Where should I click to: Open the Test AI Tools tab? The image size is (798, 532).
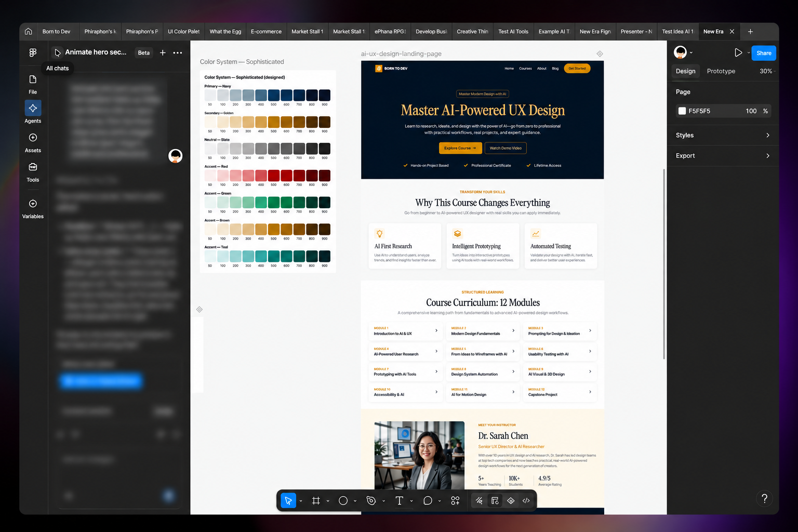tap(513, 31)
